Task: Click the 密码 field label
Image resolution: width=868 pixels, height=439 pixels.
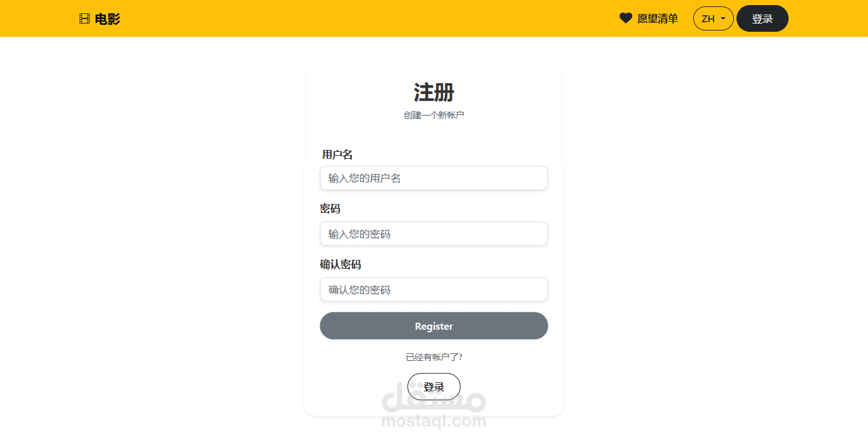Action: 330,209
